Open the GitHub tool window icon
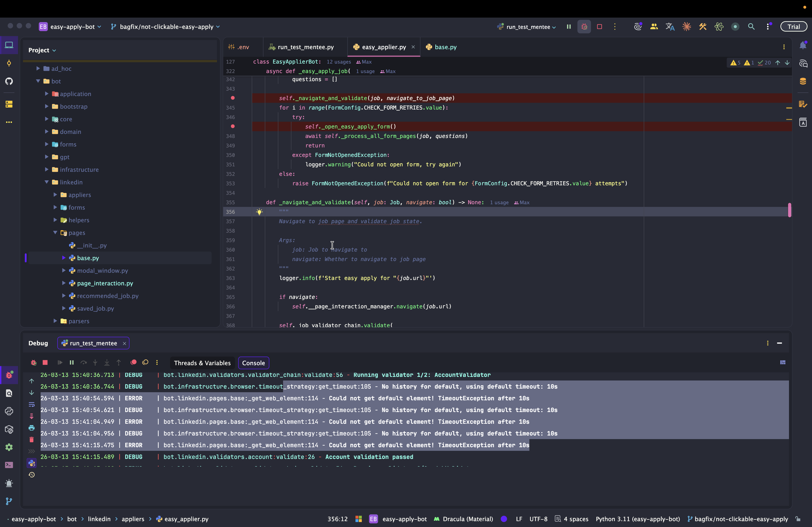The image size is (812, 527). coord(9,81)
